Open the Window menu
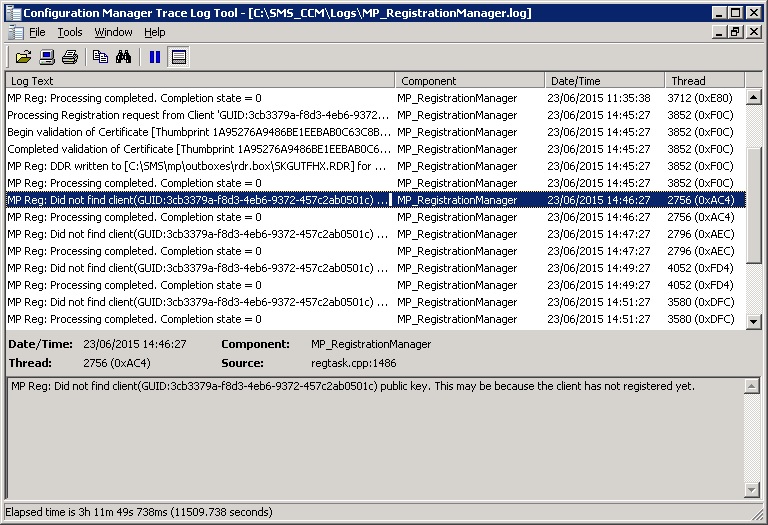This screenshot has width=768, height=525. point(113,32)
